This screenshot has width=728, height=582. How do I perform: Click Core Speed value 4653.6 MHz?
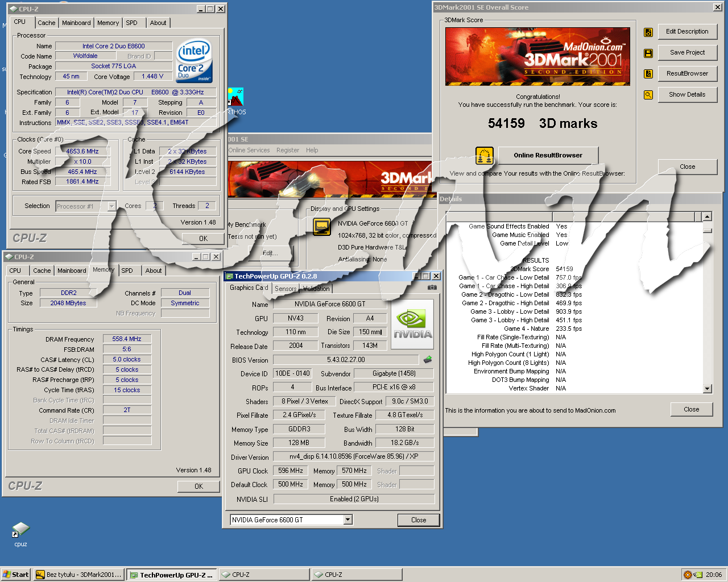(82, 151)
